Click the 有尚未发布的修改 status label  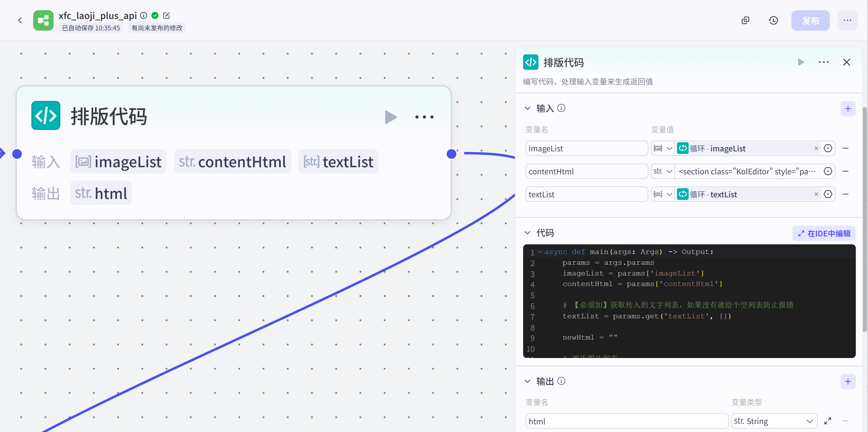[157, 28]
